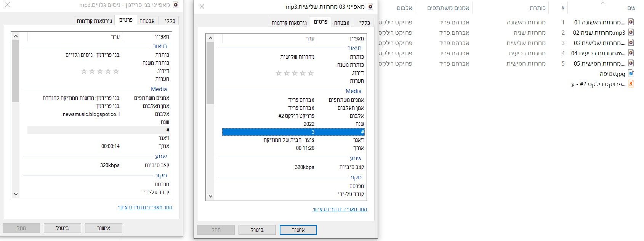Click the length value 00:03:14
The height and width of the screenshot is (241, 644).
(111, 146)
